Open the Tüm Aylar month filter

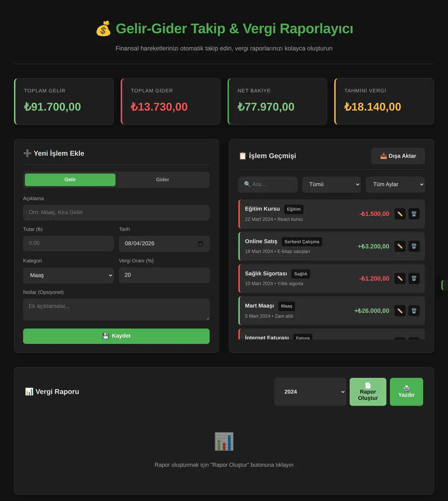pos(395,184)
